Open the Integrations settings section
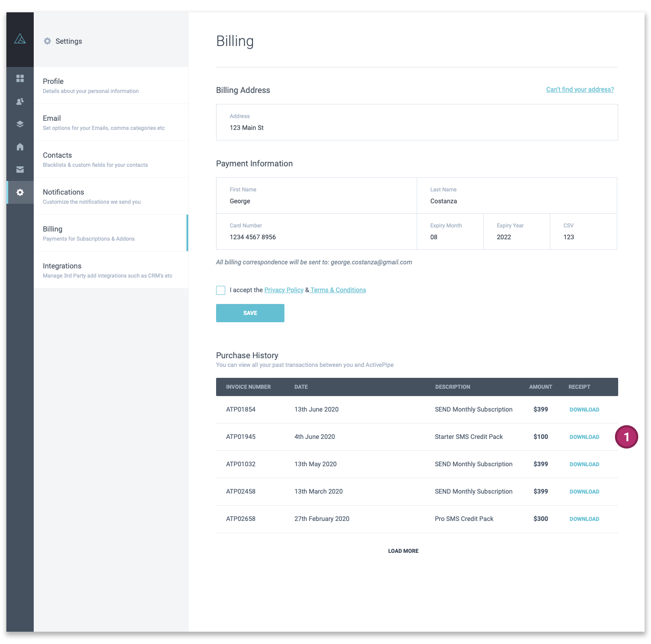 pos(111,270)
